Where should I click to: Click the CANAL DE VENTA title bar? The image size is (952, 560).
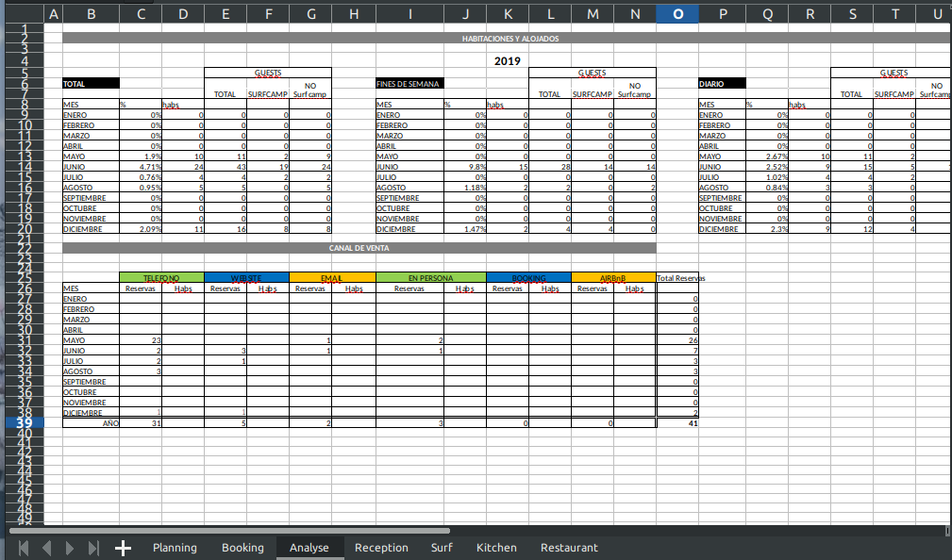[359, 248]
